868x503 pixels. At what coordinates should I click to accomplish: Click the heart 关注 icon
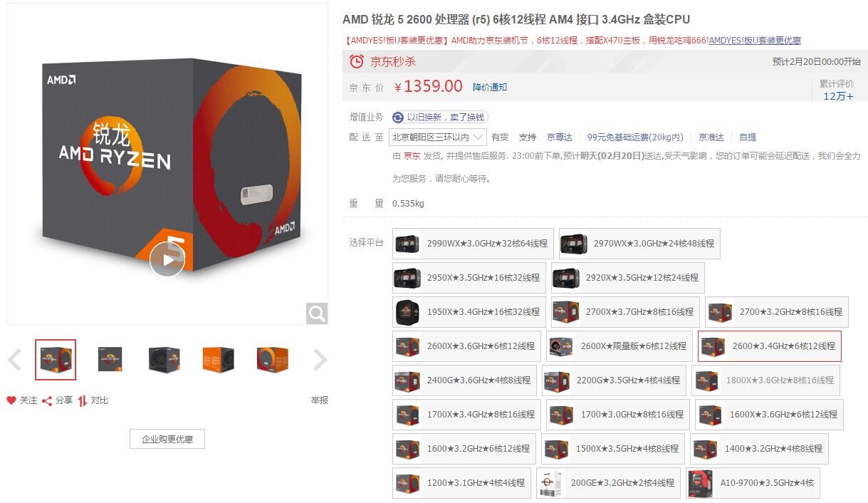(11, 400)
